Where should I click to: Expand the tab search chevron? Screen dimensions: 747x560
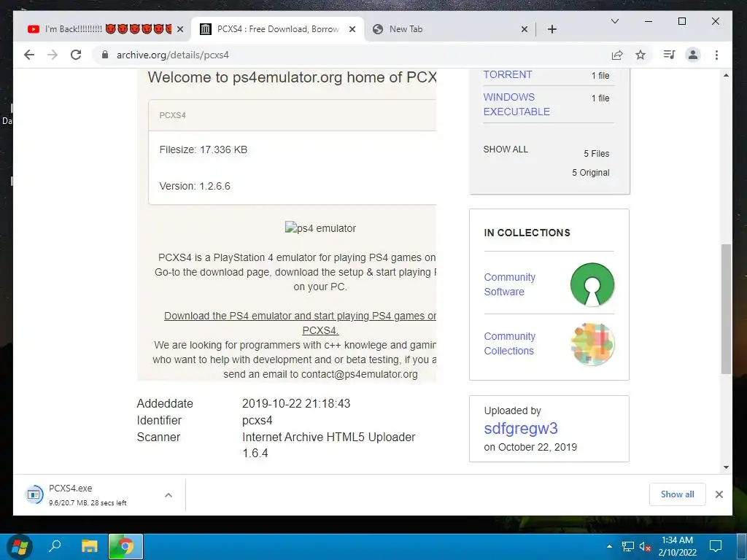[614, 21]
